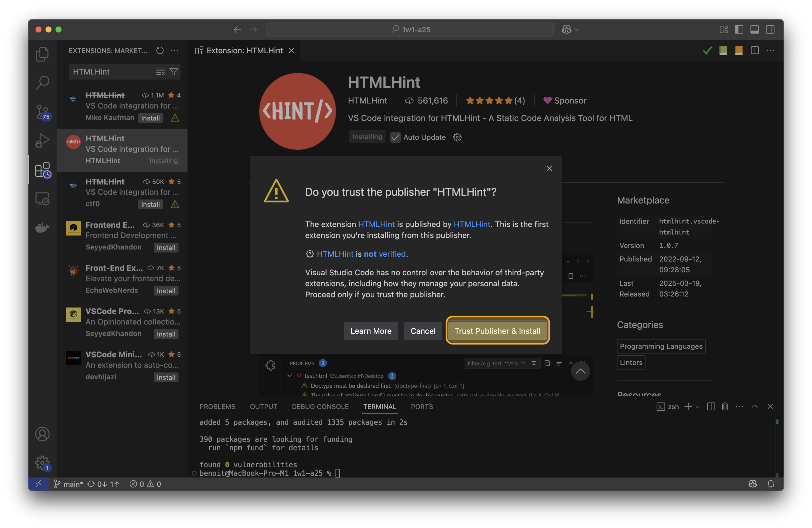Install the ctf0 HTMLHint extension
Image resolution: width=812 pixels, height=528 pixels.
pyautogui.click(x=150, y=204)
